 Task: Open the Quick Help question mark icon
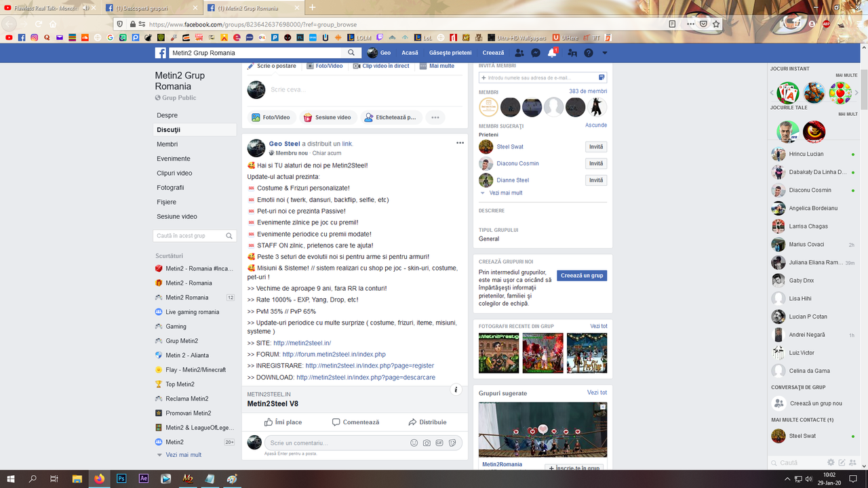pos(589,53)
